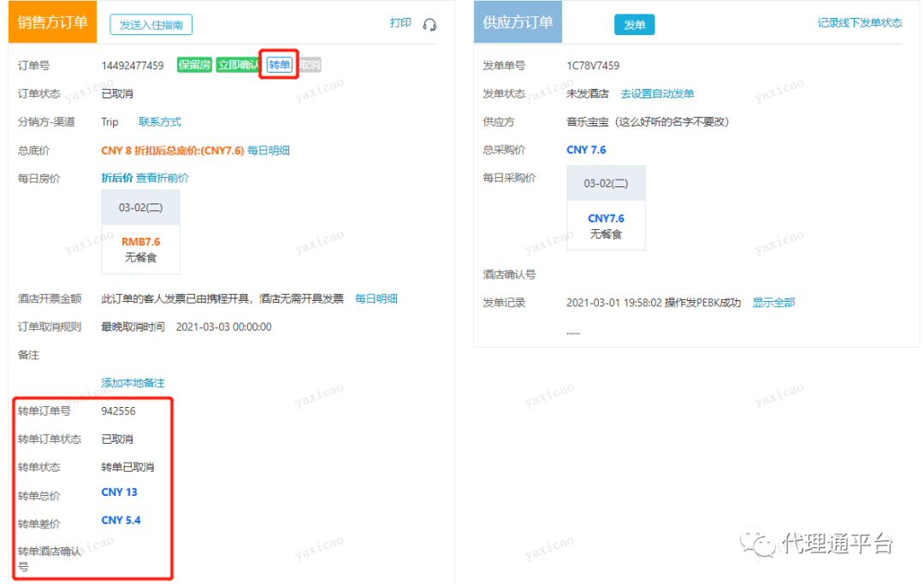The height and width of the screenshot is (584, 924).
Task: Click 转单状态 value 转单已取消
Action: 127,468
